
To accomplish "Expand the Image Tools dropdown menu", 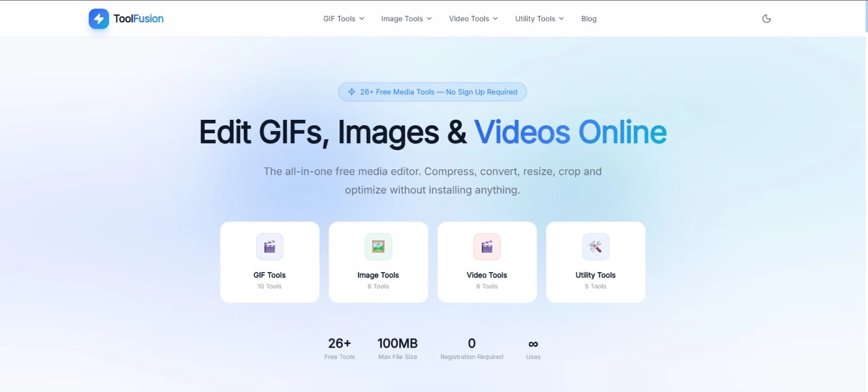I will (406, 18).
